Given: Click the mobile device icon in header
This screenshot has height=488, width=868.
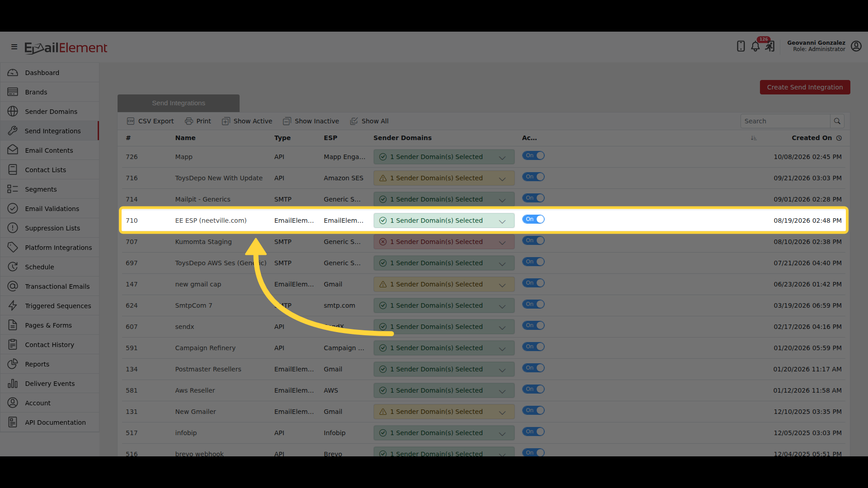Looking at the screenshot, I should (741, 46).
